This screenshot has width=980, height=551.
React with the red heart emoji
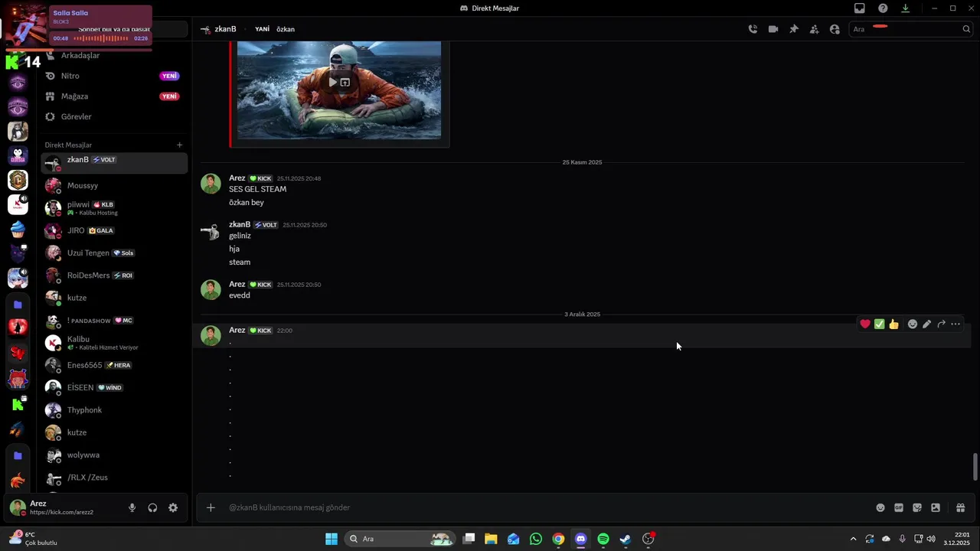coord(865,324)
